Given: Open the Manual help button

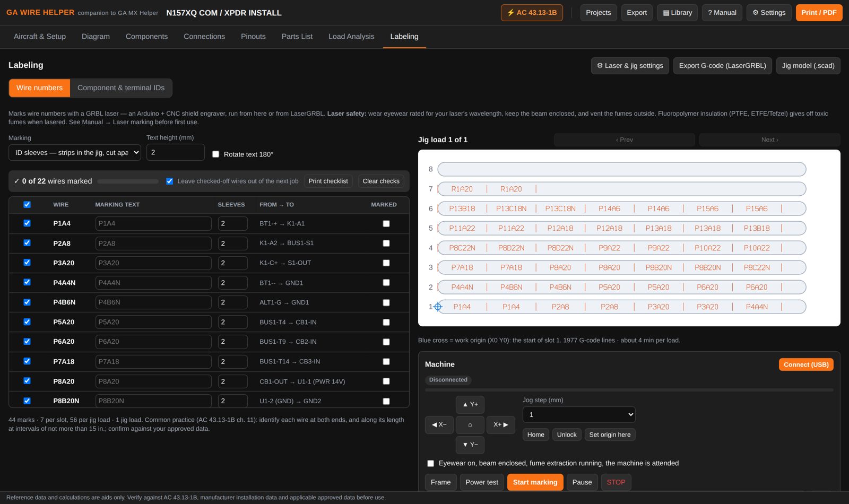Looking at the screenshot, I should (x=722, y=13).
